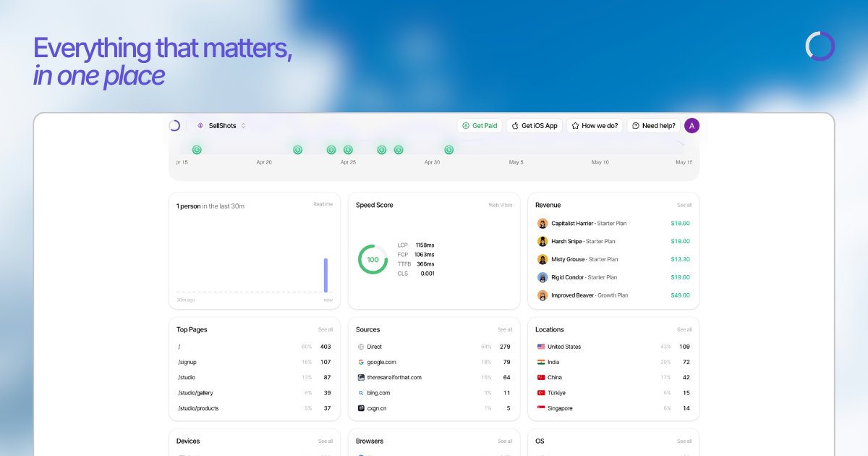Click the $49.00 amount for Improved Beaver
The width and height of the screenshot is (868, 456).
coord(680,295)
